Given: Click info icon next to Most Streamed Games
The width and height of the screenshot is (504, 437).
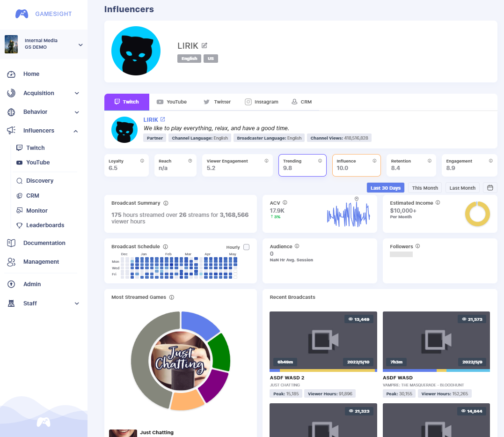Looking at the screenshot, I should (172, 297).
